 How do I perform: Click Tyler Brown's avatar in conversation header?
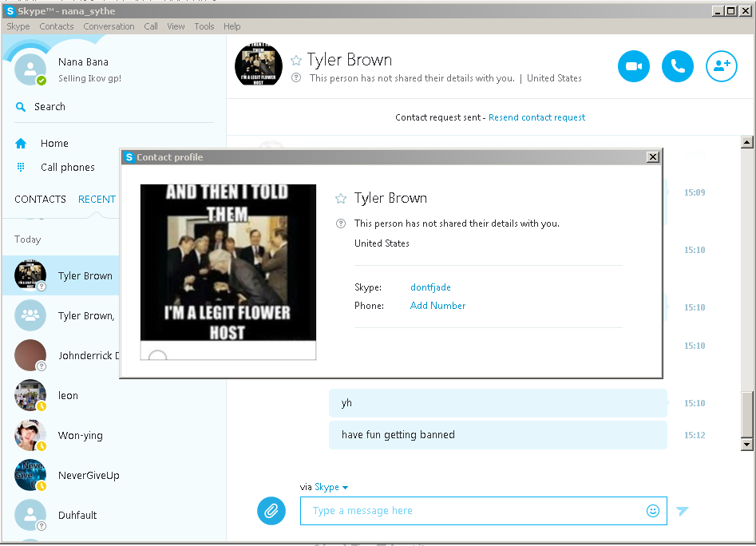click(x=259, y=65)
